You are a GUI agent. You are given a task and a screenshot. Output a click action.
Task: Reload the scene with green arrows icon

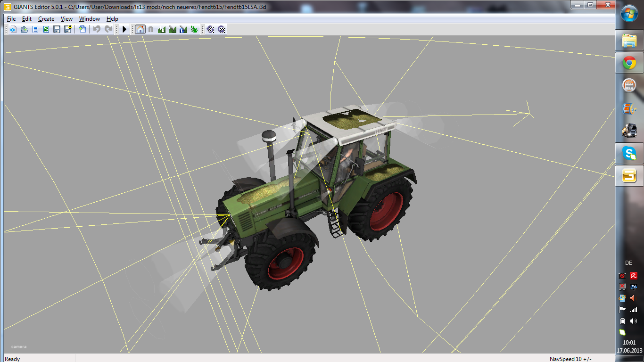coord(46,29)
